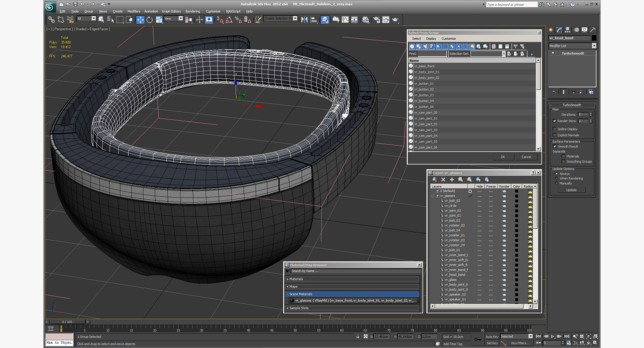
Task: Open the Display command panel tab
Action: (x=584, y=30)
